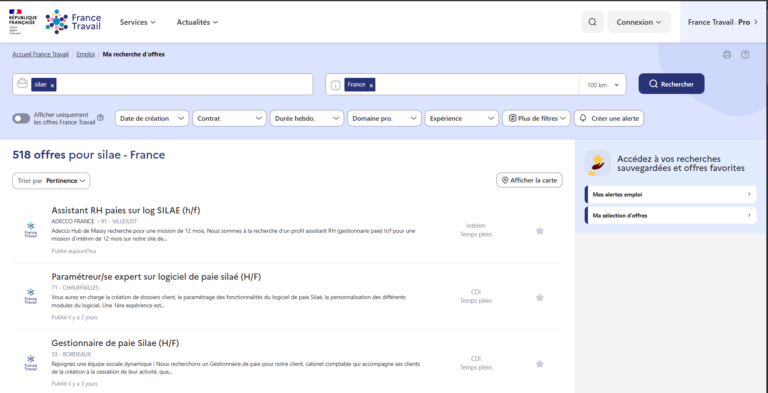Remove the 'France' location tag
The width and height of the screenshot is (768, 393).
click(x=371, y=85)
